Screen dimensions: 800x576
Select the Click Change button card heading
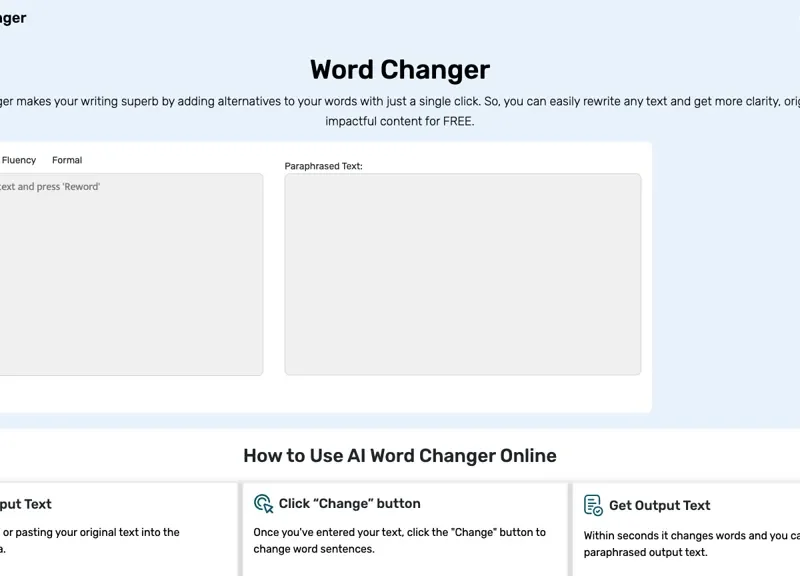click(350, 503)
